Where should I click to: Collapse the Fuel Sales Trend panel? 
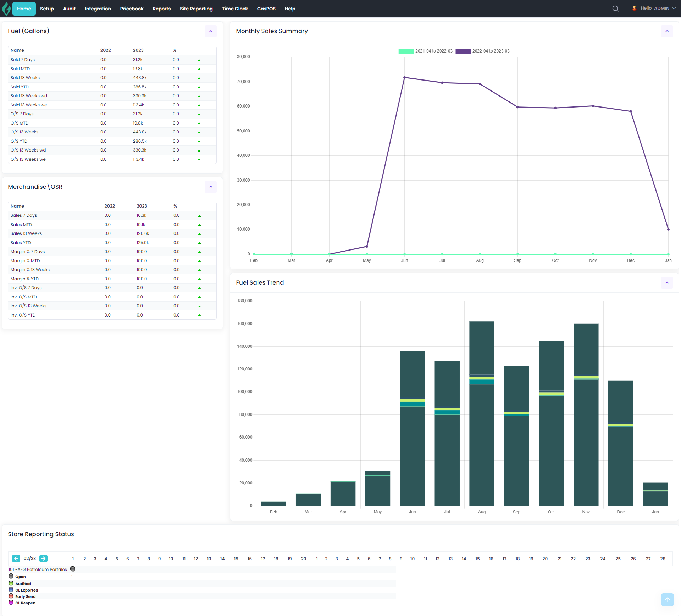667,283
